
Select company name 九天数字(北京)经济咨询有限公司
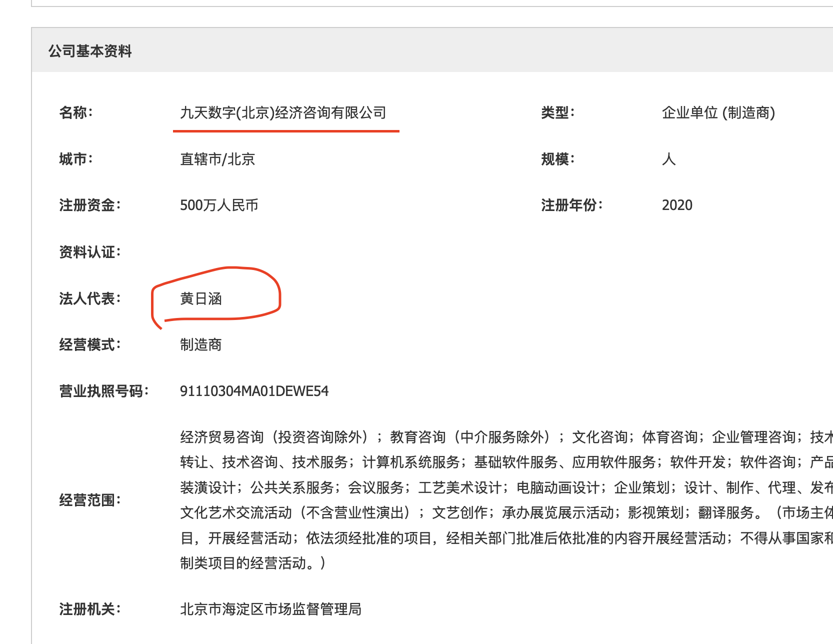pyautogui.click(x=283, y=112)
